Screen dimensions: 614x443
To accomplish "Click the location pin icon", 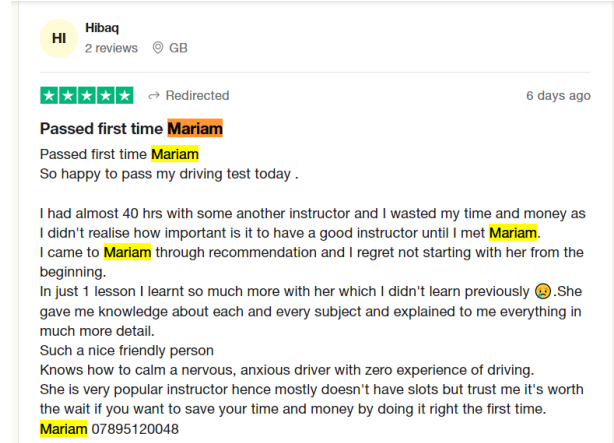I will click(x=157, y=48).
